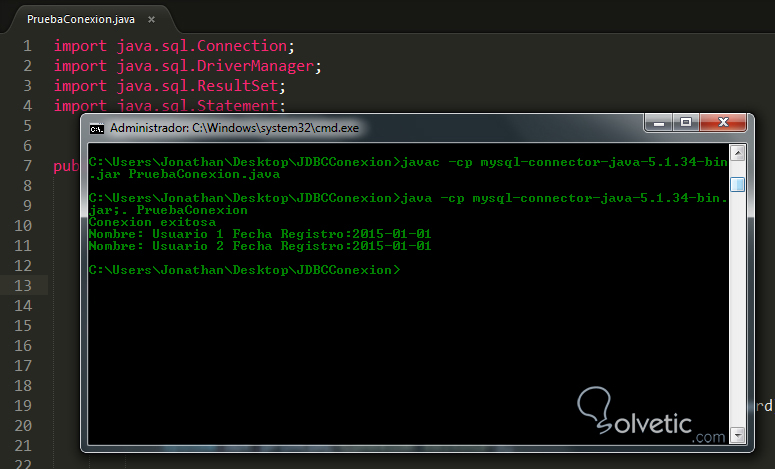Screen dimensions: 775x469
Task: Click the 'Conexion exitosa' output line
Action: coord(152,222)
